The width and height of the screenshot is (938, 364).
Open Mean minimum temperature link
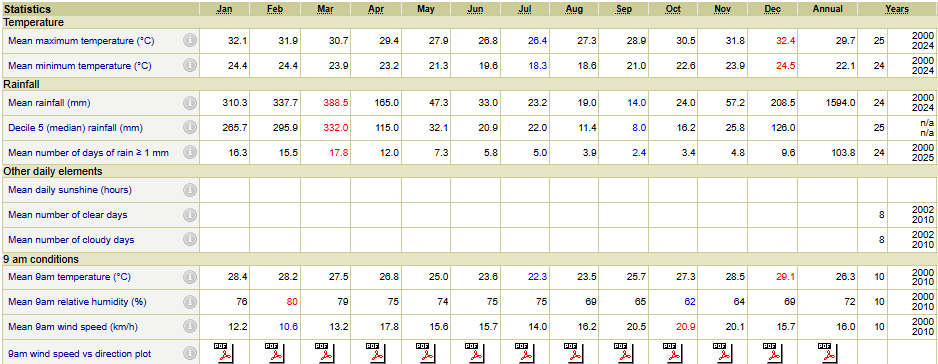coord(80,66)
